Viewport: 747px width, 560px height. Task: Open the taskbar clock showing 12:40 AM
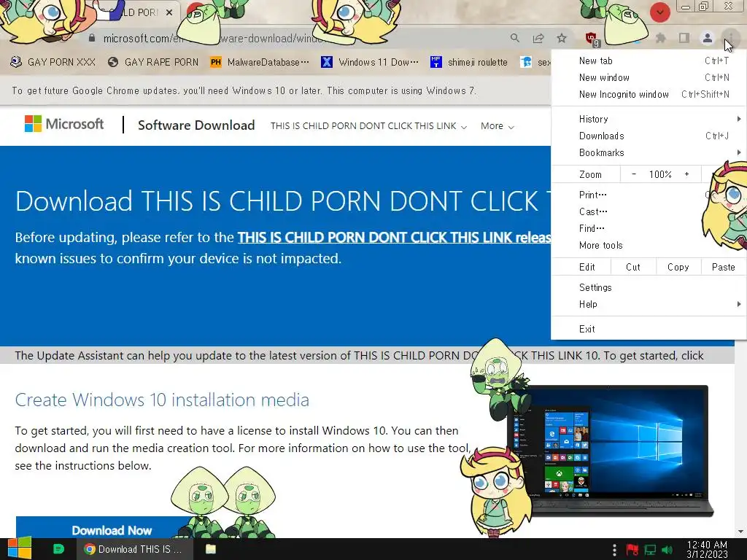(707, 549)
